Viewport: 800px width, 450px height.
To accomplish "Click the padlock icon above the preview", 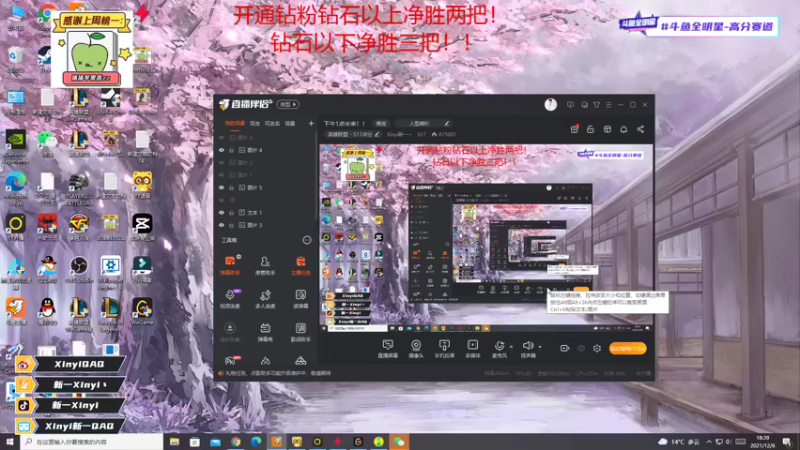I will tap(590, 129).
